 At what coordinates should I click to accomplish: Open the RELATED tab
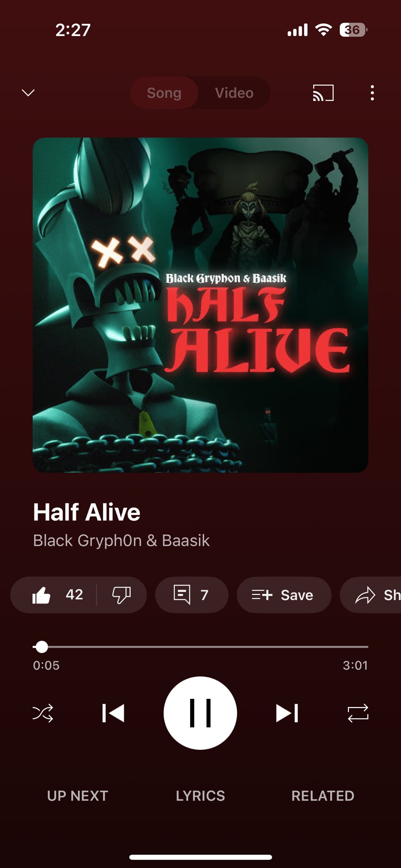click(323, 796)
